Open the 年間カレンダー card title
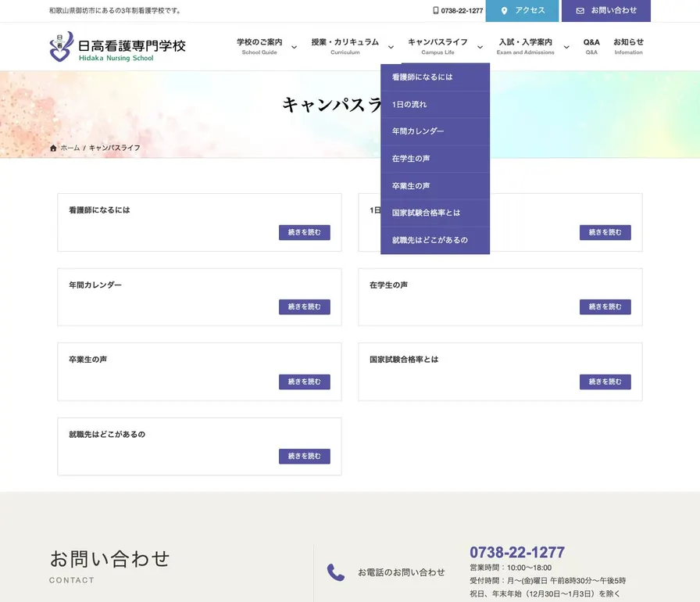Image resolution: width=700 pixels, height=602 pixels. 95,285
